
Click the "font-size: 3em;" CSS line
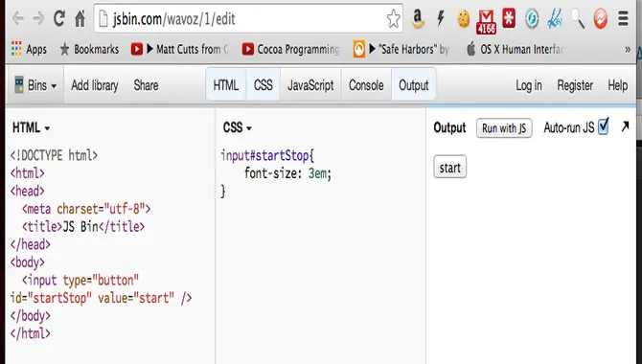coord(287,173)
